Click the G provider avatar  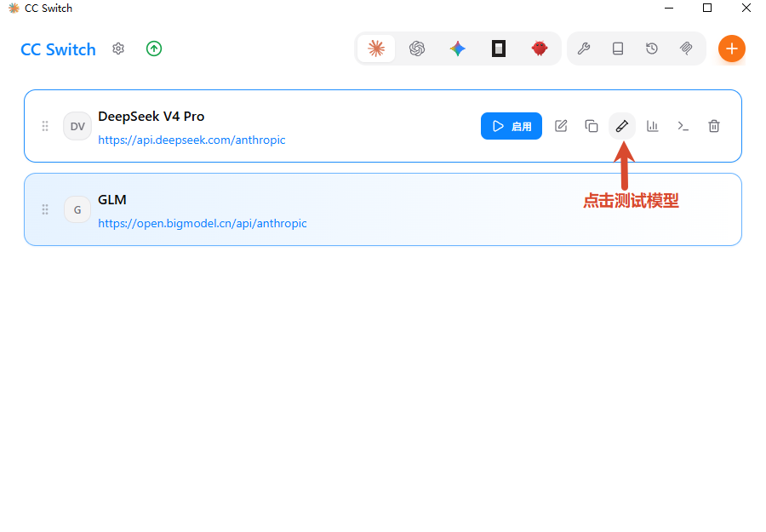click(77, 209)
